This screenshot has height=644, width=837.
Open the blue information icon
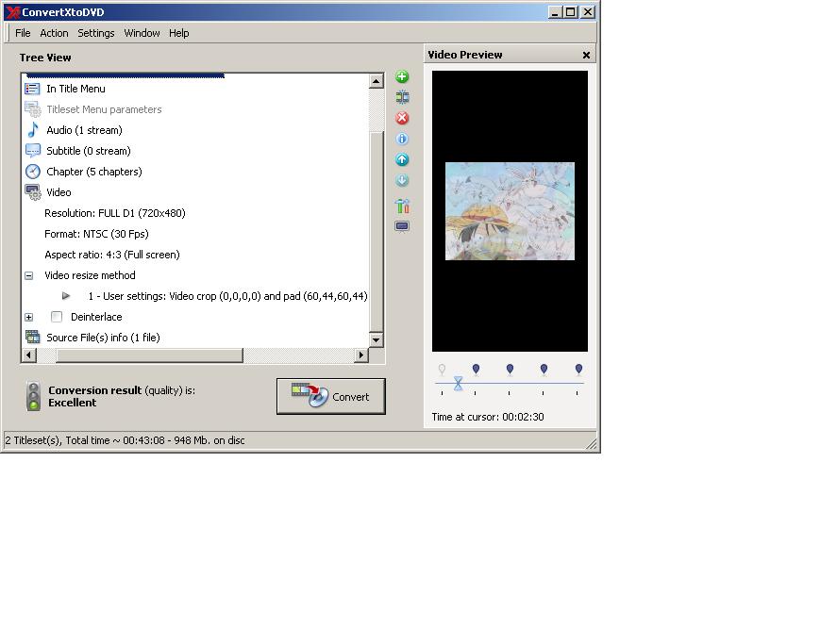click(x=402, y=139)
